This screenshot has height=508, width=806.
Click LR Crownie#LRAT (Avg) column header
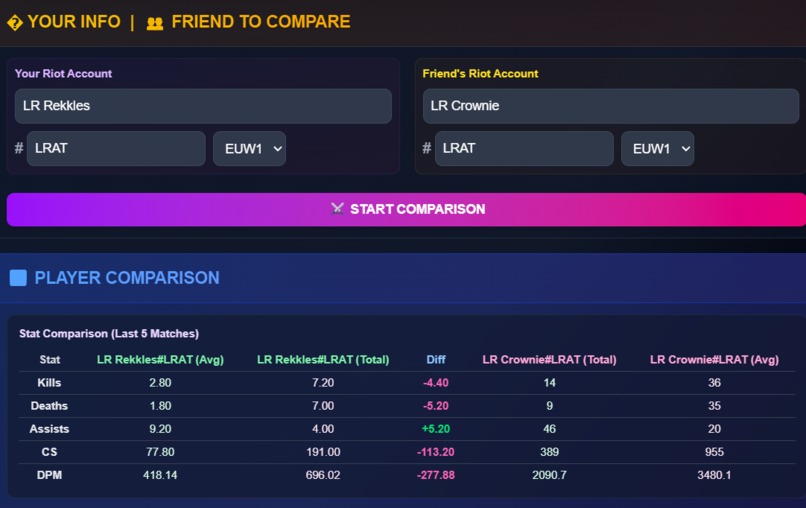(715, 359)
